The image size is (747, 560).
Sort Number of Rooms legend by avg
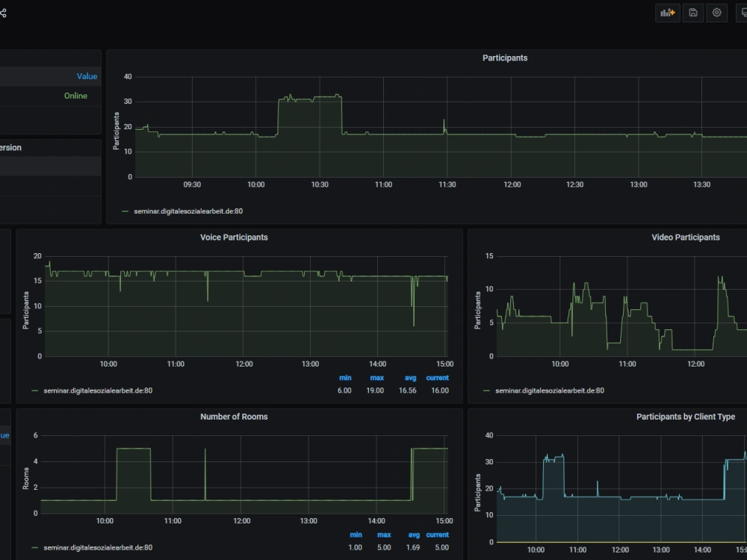414,535
